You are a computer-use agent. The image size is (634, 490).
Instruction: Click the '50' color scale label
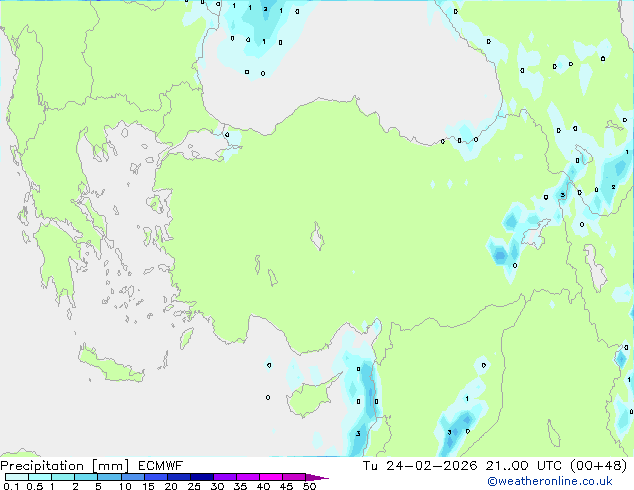(x=309, y=486)
